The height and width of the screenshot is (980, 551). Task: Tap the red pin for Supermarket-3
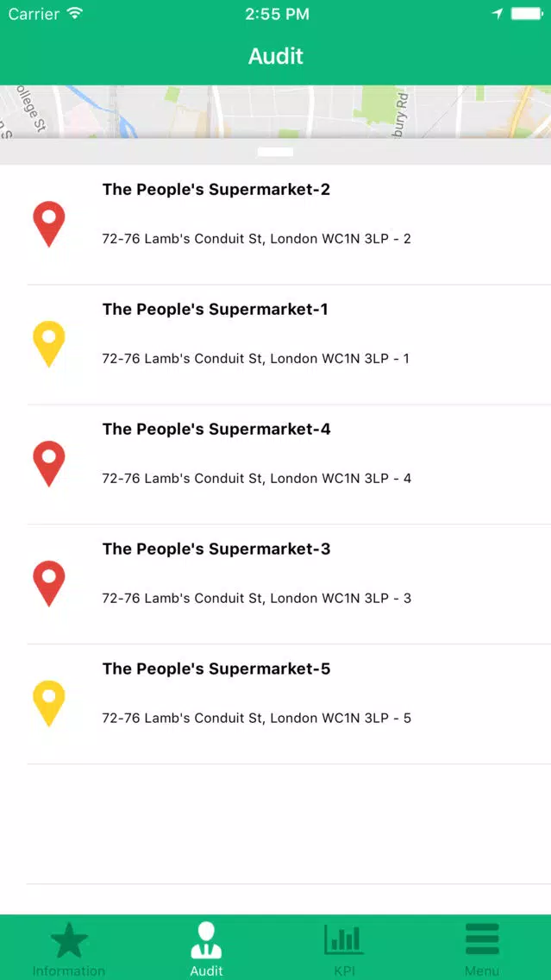49,583
